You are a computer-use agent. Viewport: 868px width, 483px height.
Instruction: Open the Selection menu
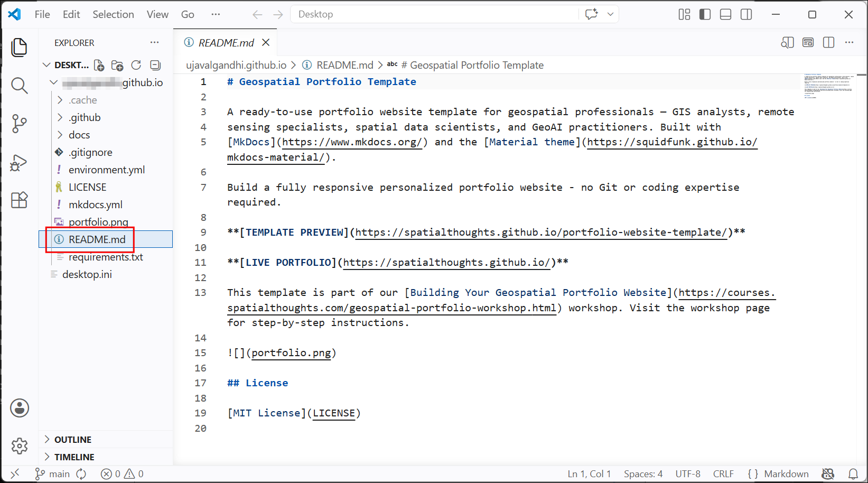point(113,14)
